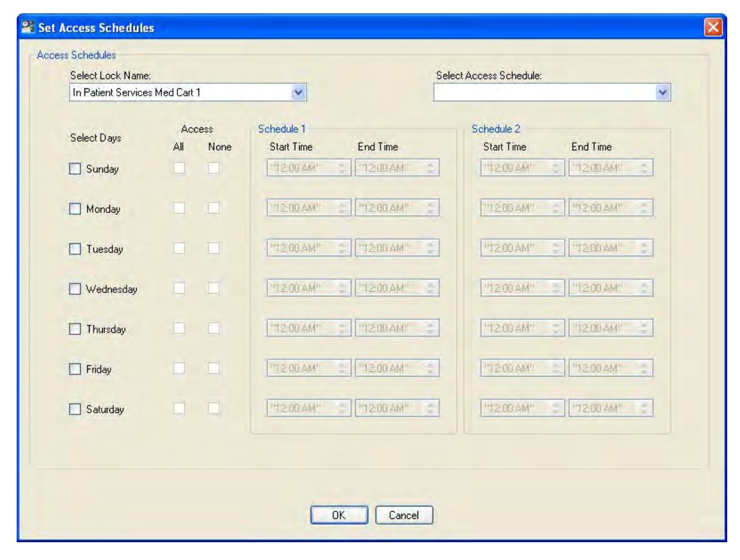Click Schedule 2 End Time spinner for Tuesday

point(644,248)
